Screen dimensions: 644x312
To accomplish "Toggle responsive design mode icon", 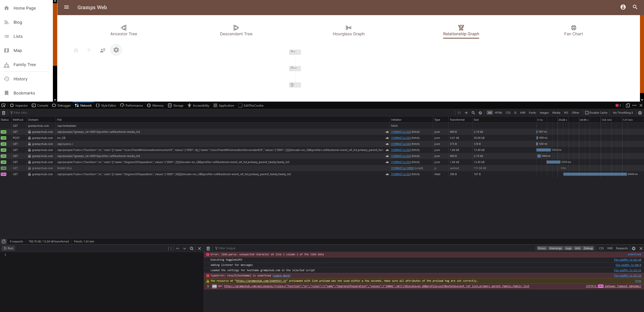I will point(627,106).
